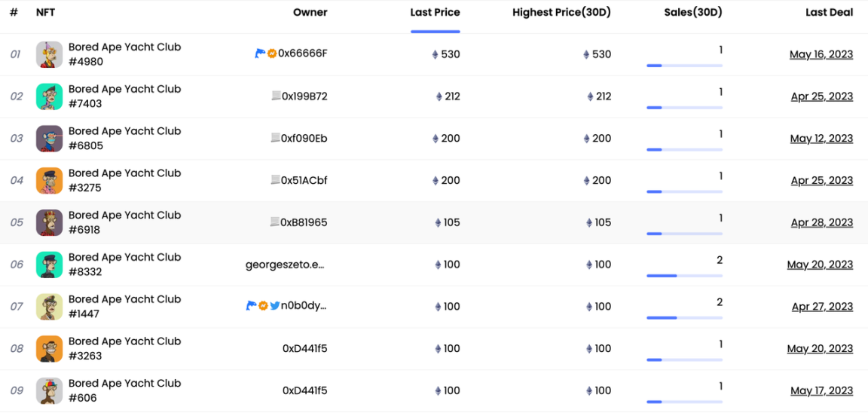Sort by Sales(30D) column header

click(x=692, y=13)
